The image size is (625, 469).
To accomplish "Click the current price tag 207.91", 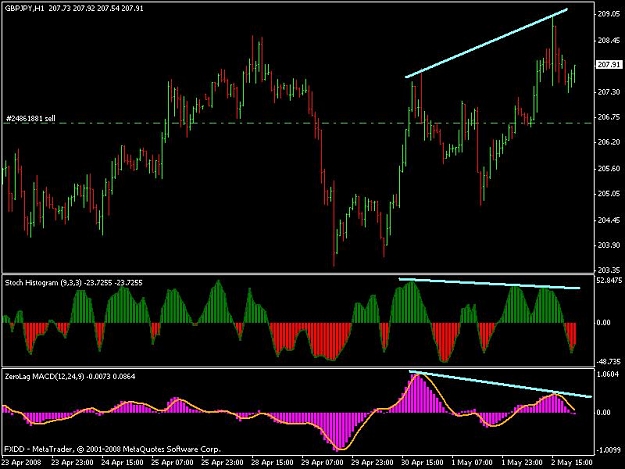I will (x=609, y=65).
